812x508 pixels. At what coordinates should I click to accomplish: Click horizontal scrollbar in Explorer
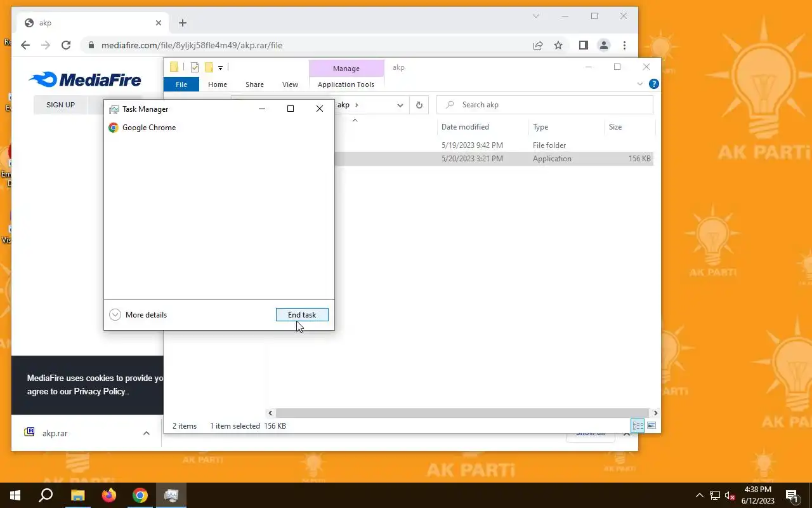[462, 413]
